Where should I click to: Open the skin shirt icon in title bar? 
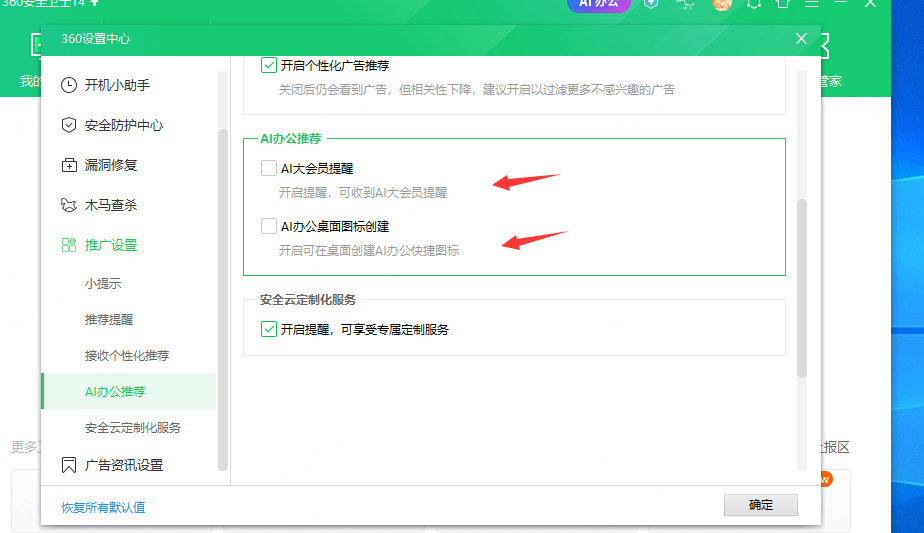tap(783, 4)
